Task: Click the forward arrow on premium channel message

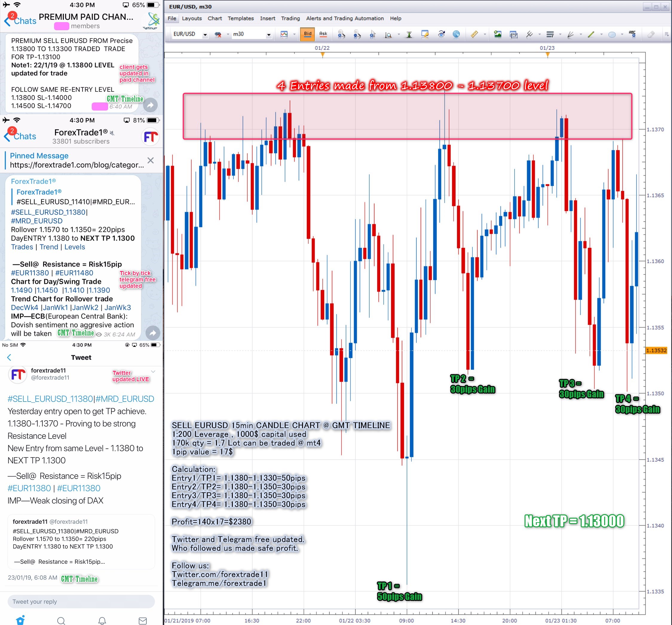Action: (150, 105)
